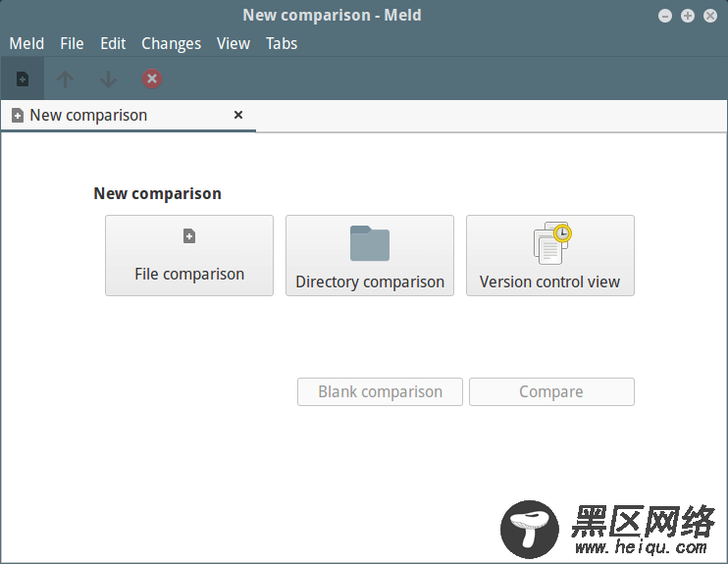Open the Meld menu
This screenshot has width=728, height=564.
26,43
